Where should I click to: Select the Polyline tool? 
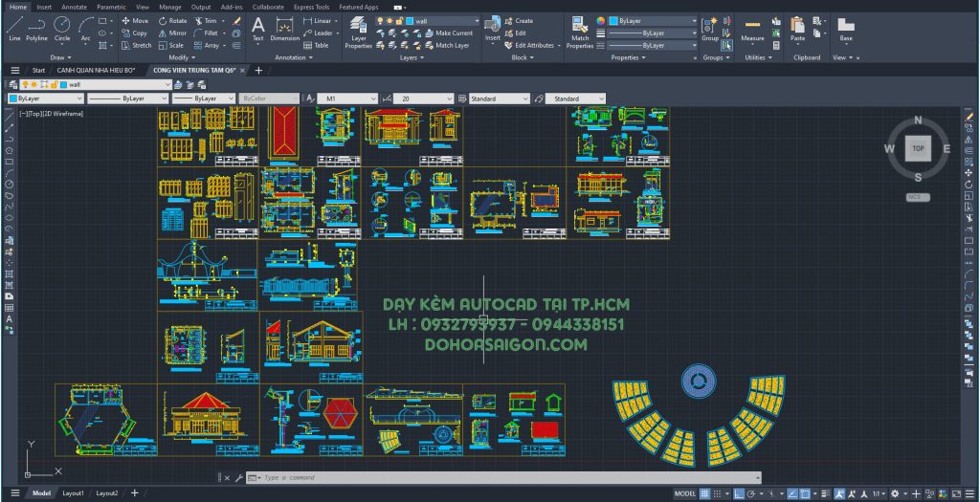37,30
